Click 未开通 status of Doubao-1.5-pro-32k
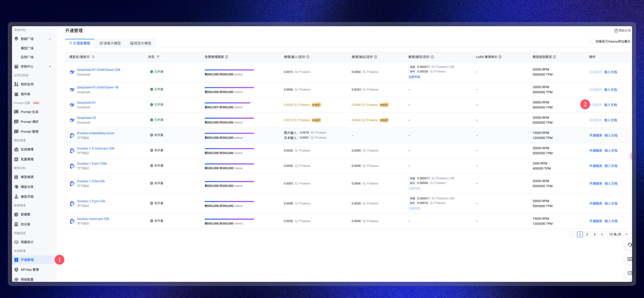The height and width of the screenshot is (298, 644). (x=156, y=203)
